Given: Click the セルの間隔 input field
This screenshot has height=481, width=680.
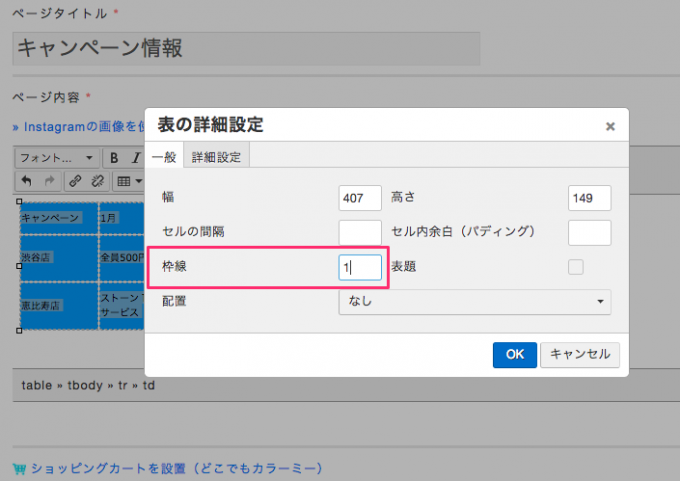Looking at the screenshot, I should click(360, 232).
